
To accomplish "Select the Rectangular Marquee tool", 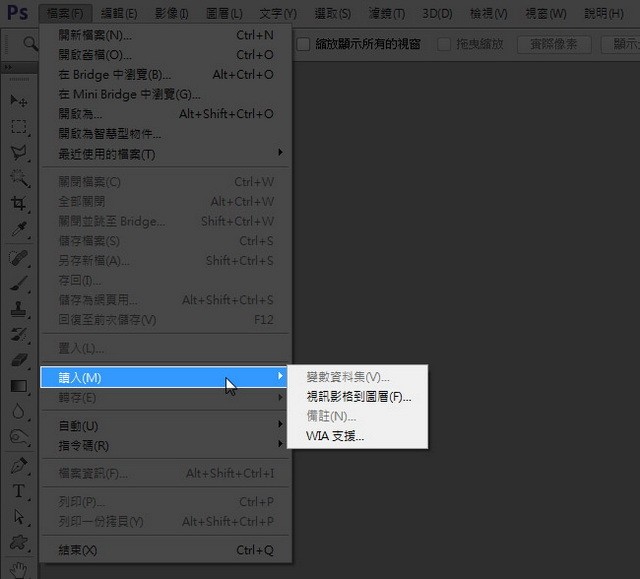I will [x=19, y=126].
